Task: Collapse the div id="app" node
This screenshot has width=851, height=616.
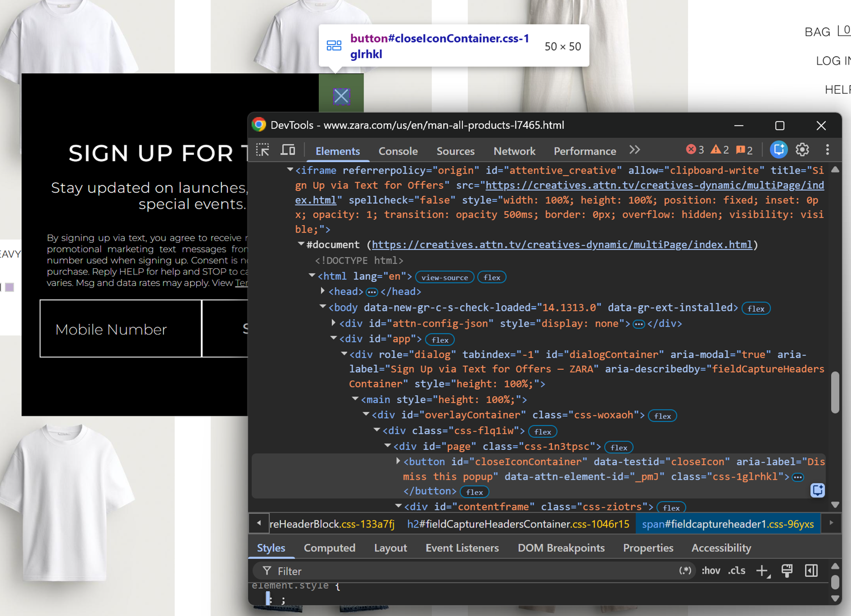Action: pos(334,338)
